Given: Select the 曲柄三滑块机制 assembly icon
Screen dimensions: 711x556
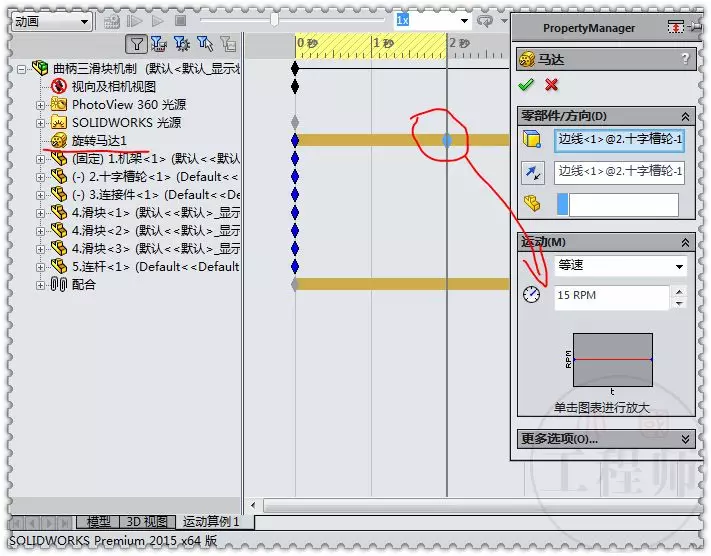Looking at the screenshot, I should pyautogui.click(x=40, y=68).
